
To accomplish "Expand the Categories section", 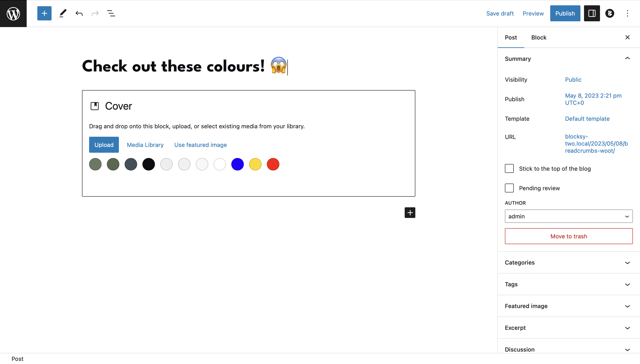I will (627, 263).
